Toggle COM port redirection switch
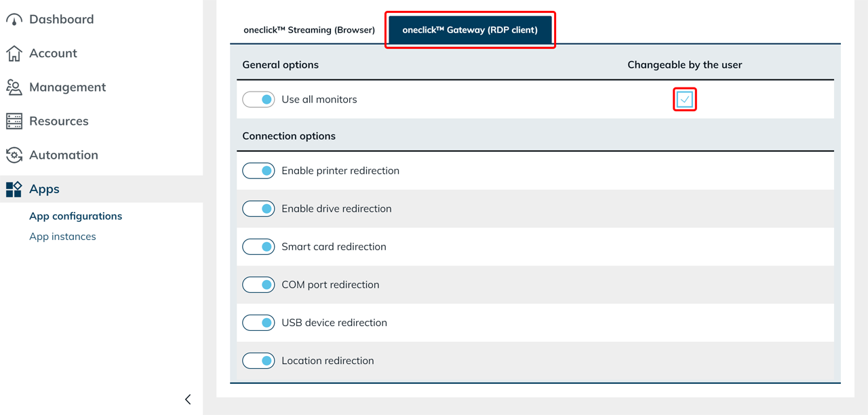Viewport: 868px width, 415px height. click(258, 285)
